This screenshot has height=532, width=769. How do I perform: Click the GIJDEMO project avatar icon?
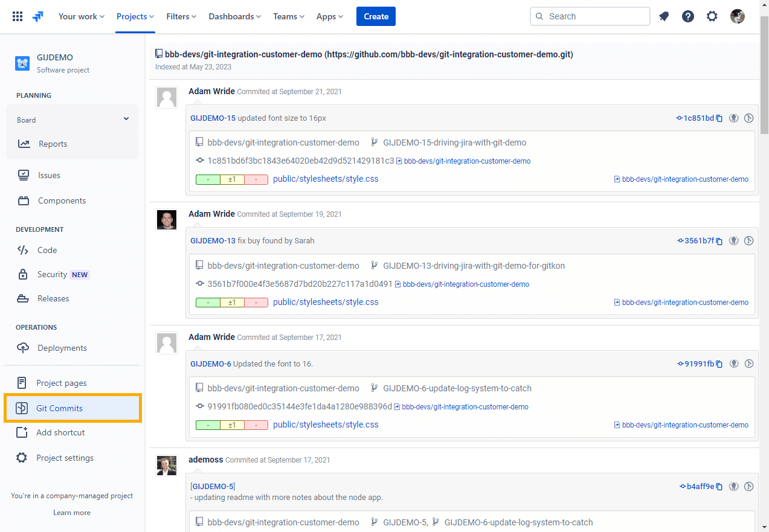coord(22,63)
